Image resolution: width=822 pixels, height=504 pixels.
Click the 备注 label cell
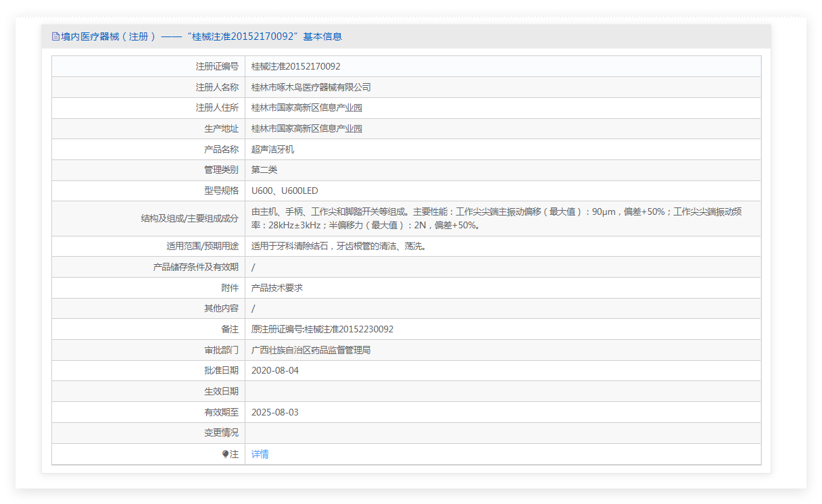(x=149, y=329)
